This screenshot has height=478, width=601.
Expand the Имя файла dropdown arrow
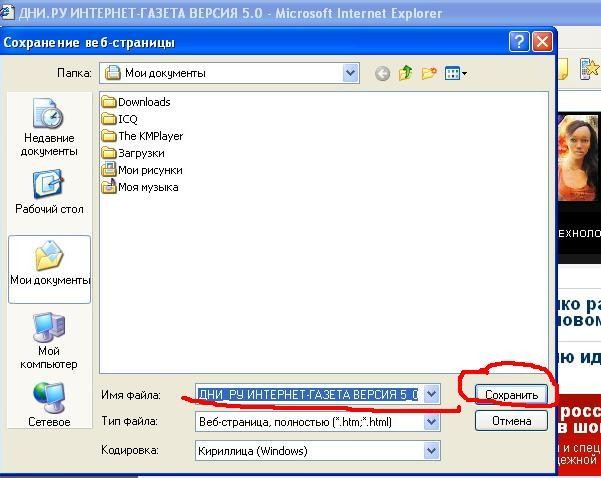(432, 394)
